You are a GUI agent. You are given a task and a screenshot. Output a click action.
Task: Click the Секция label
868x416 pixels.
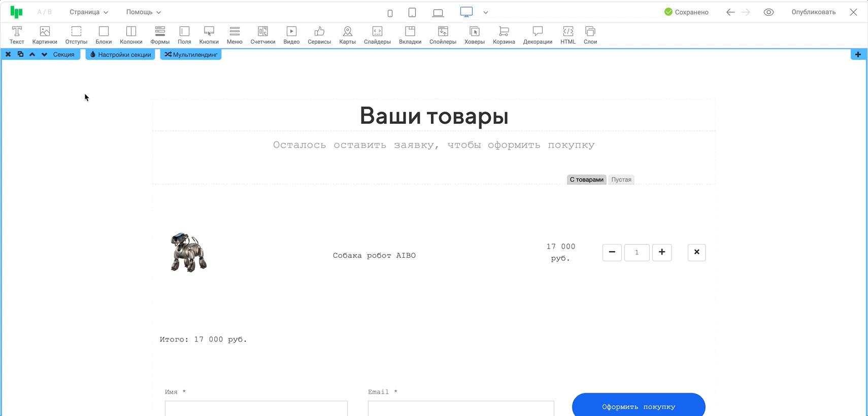coord(63,54)
